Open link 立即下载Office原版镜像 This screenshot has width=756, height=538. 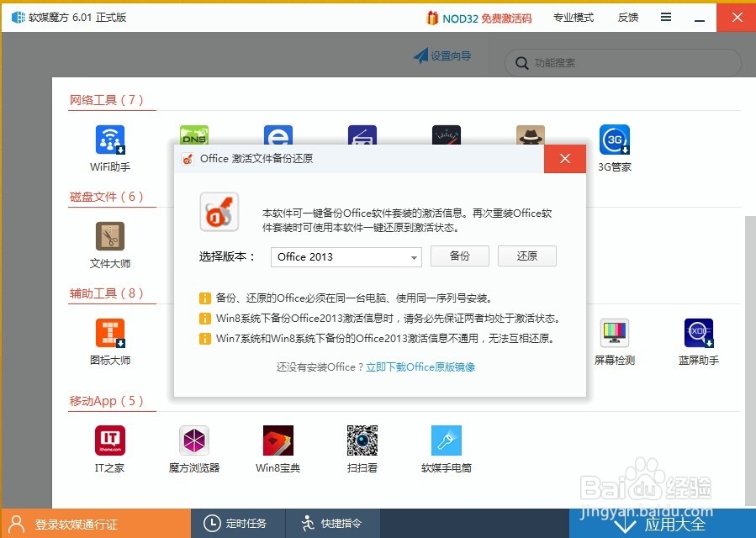(x=420, y=367)
